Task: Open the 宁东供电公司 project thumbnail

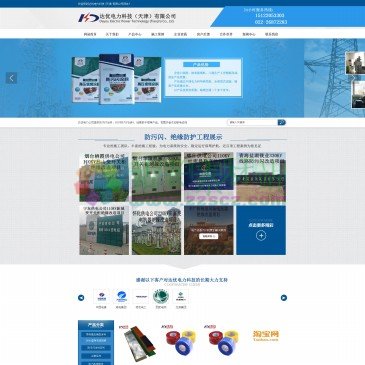Action: coord(104,230)
